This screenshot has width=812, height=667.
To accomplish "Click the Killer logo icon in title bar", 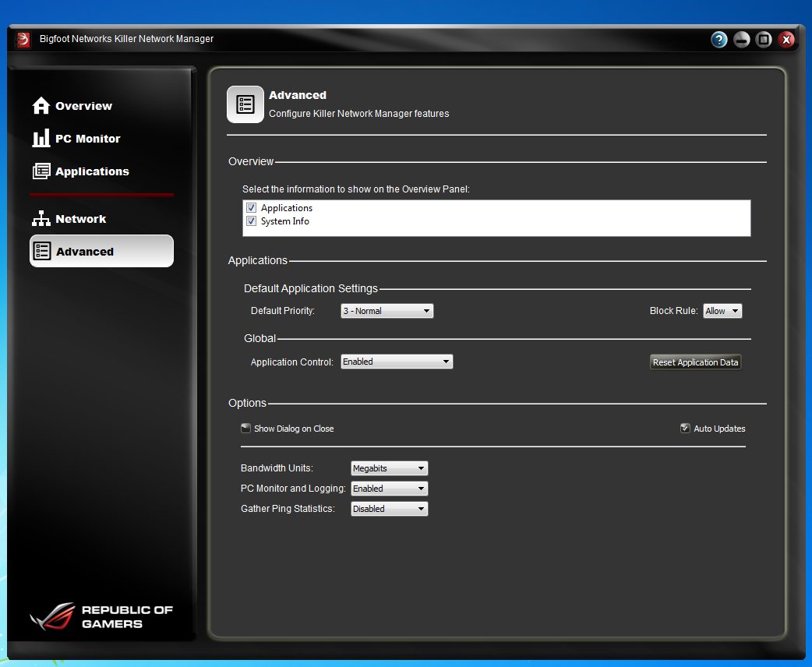I will coord(23,40).
